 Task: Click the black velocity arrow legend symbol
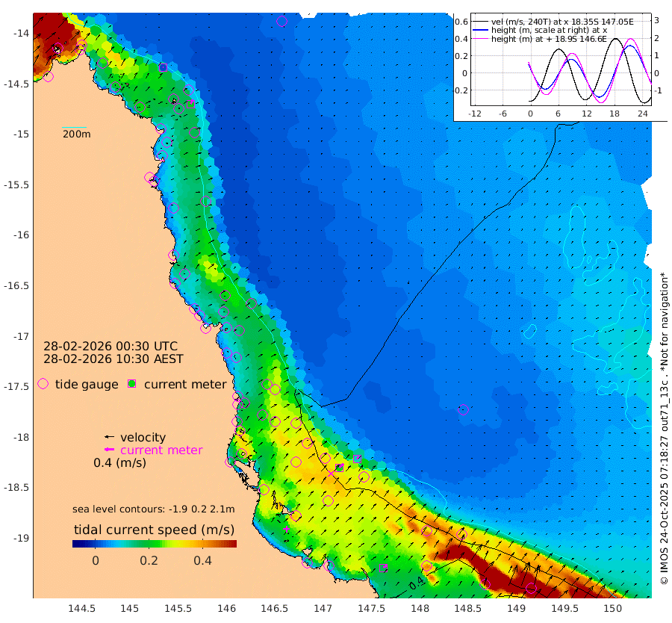pos(109,437)
